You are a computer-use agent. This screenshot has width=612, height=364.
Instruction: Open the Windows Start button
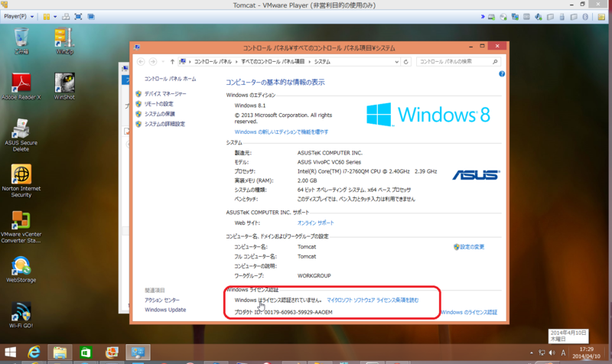pos(10,353)
